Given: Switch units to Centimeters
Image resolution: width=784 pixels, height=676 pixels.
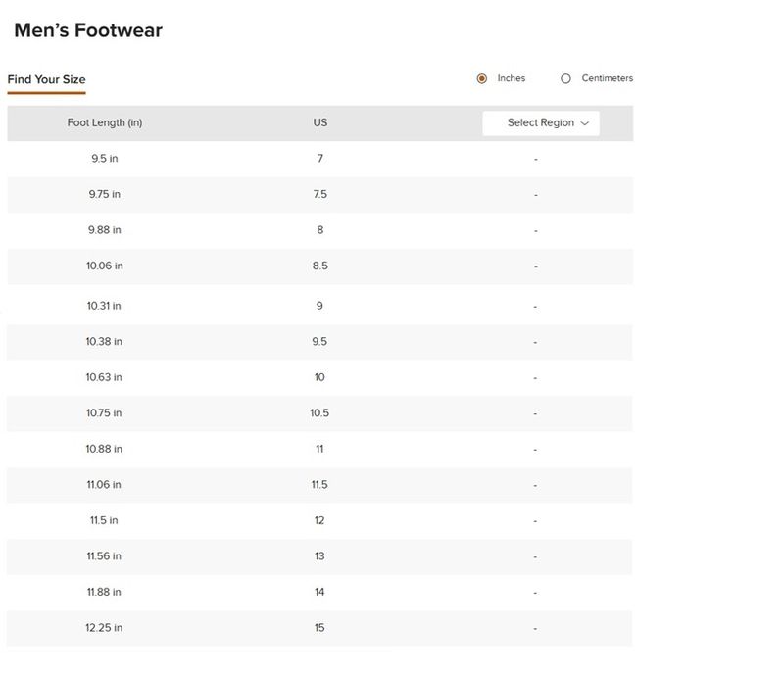Looking at the screenshot, I should [x=566, y=79].
